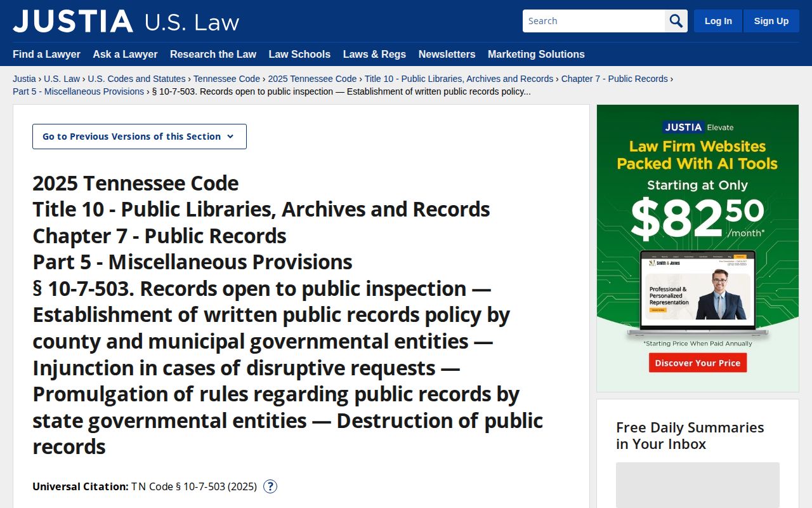
Task: Click the Justia Elevate ad logo
Action: click(x=698, y=127)
